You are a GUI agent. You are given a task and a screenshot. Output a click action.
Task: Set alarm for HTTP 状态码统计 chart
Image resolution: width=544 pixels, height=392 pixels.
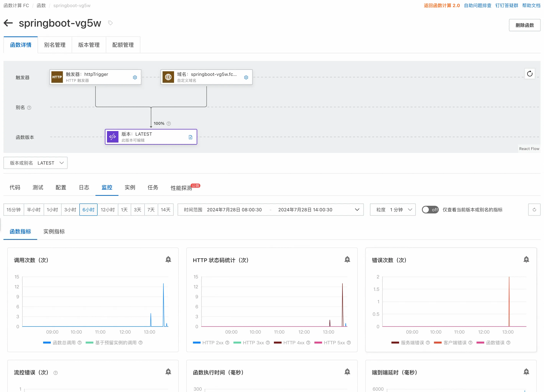[x=347, y=259]
